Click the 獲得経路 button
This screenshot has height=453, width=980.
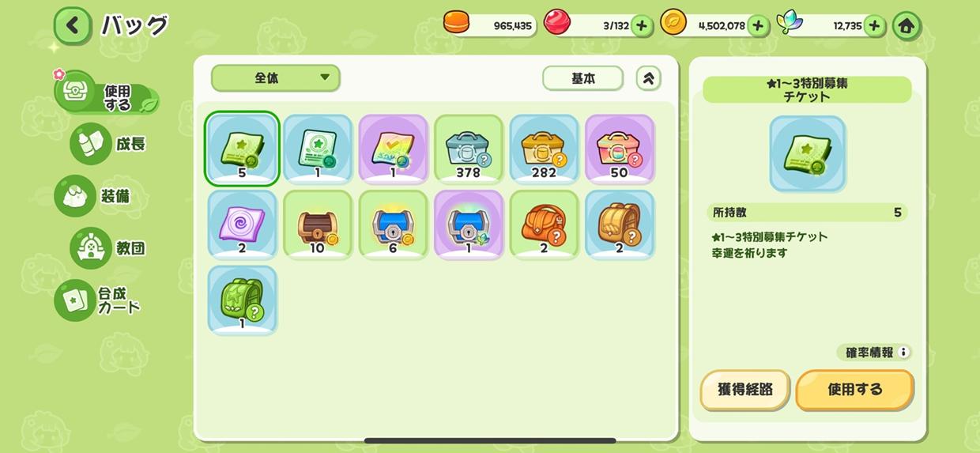744,390
